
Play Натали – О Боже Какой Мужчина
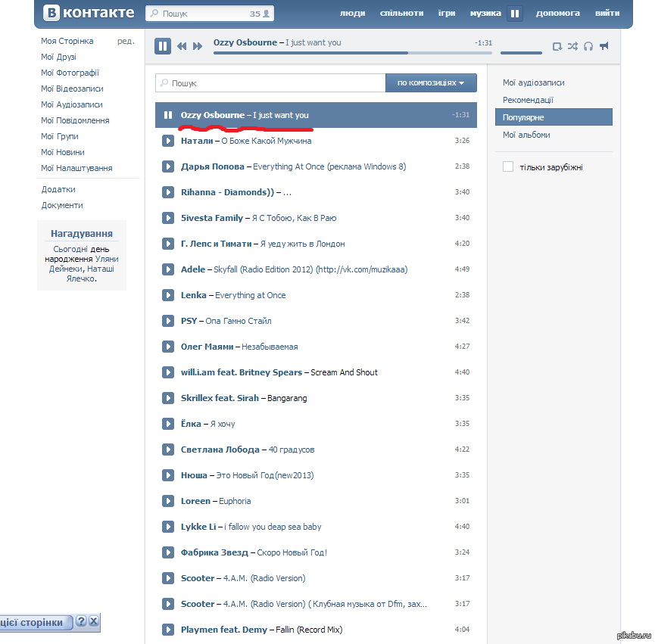168,141
